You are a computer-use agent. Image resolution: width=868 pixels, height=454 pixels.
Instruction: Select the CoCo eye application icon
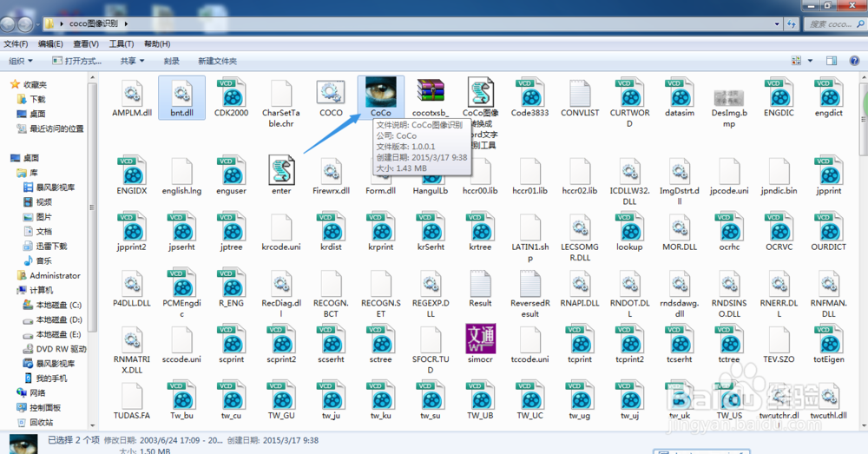click(x=381, y=93)
